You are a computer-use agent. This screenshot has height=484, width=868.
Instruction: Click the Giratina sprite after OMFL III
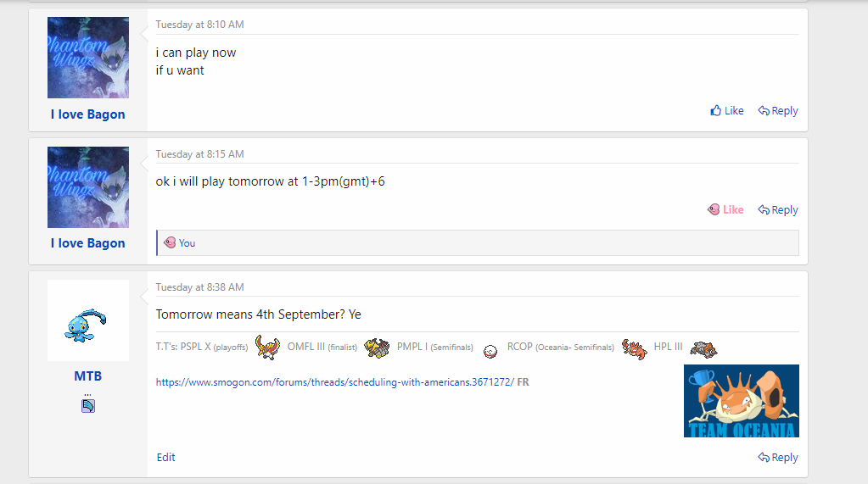[x=377, y=348]
